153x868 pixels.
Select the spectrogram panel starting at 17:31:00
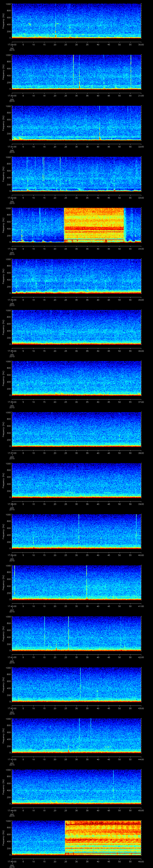click(x=76, y=123)
